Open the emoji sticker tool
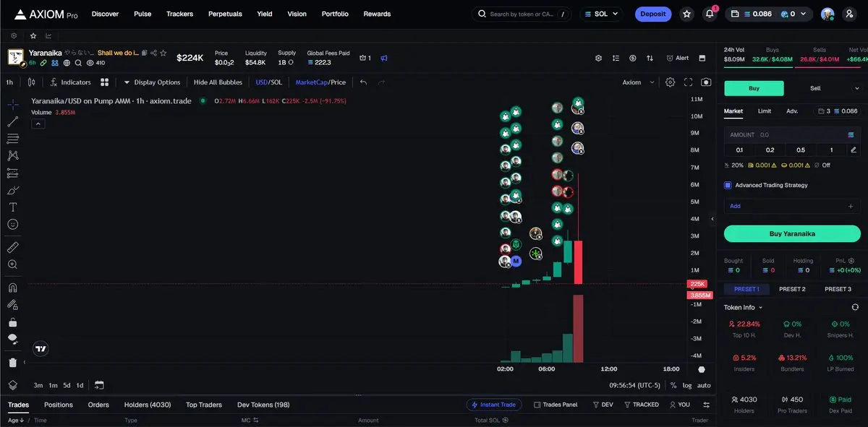 [13, 225]
